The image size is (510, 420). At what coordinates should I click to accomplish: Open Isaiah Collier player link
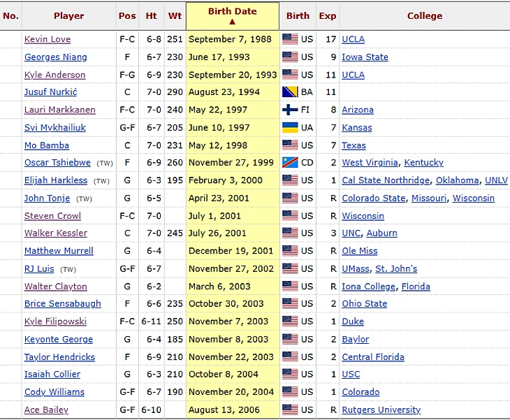[52, 375]
